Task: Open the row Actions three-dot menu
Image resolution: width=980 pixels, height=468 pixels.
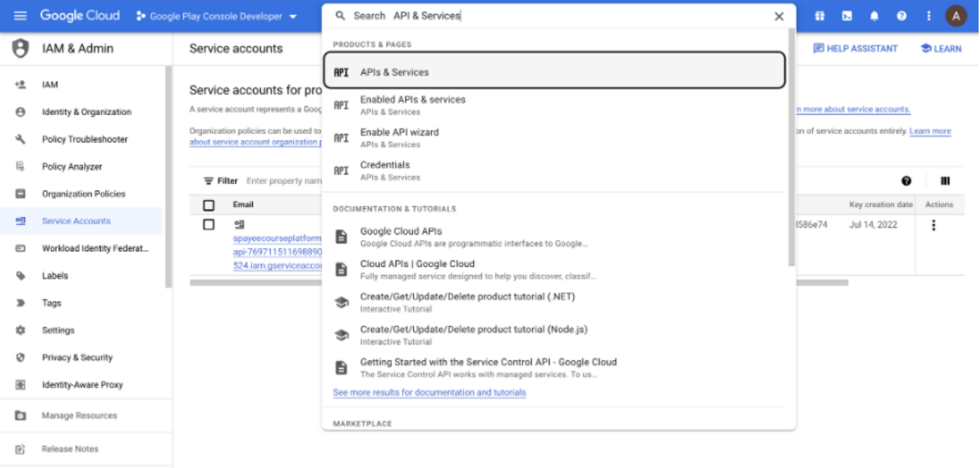Action: [x=933, y=225]
